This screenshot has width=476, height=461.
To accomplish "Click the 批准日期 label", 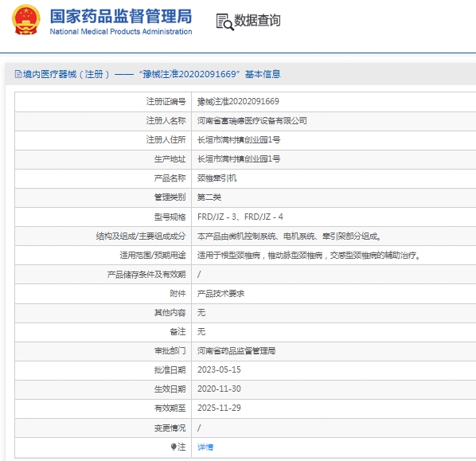I will coord(170,370).
